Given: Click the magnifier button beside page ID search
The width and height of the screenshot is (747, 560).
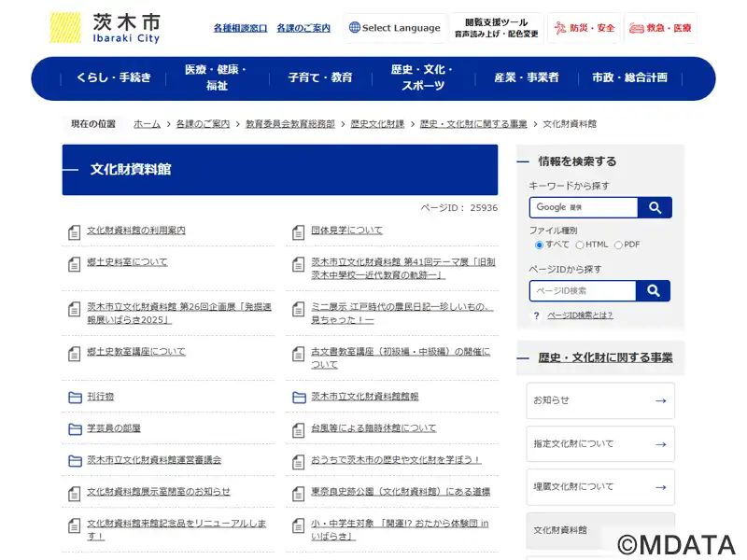Looking at the screenshot, I should [653, 291].
